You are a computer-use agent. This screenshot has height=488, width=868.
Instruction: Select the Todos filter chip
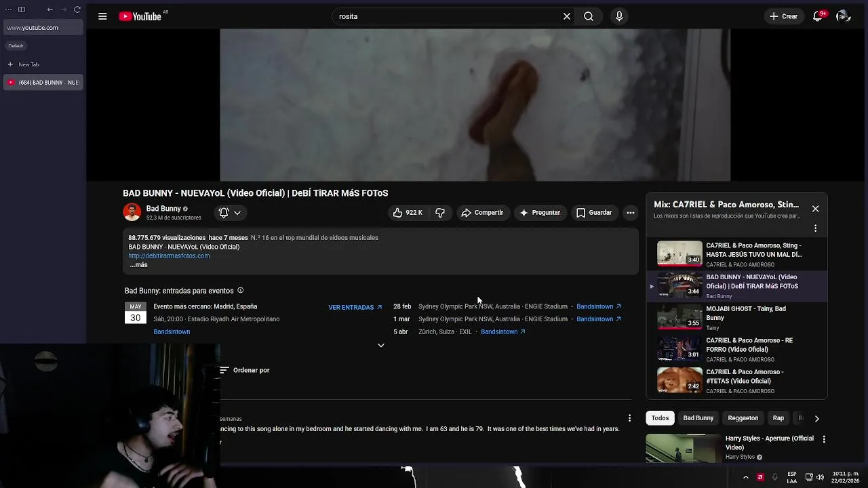point(660,418)
